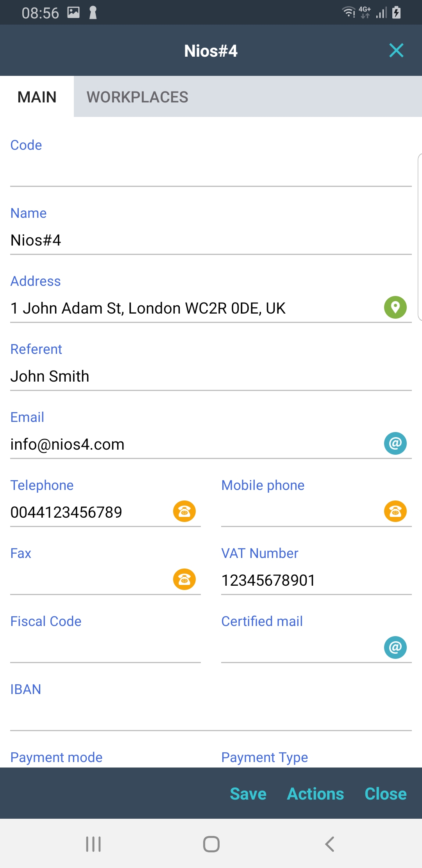Click the VAT Number field
Screen dimensions: 422x868
(x=316, y=581)
